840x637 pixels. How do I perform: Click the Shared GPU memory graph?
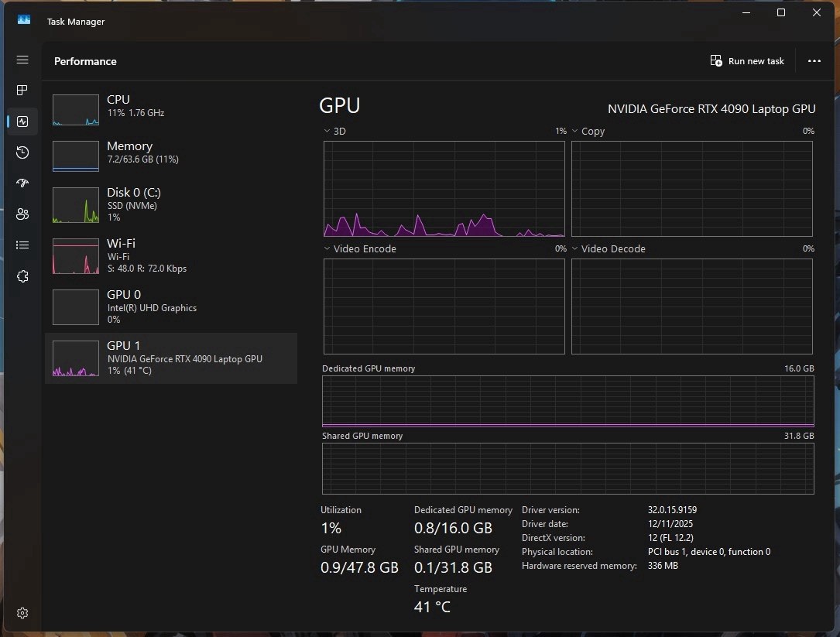567,468
